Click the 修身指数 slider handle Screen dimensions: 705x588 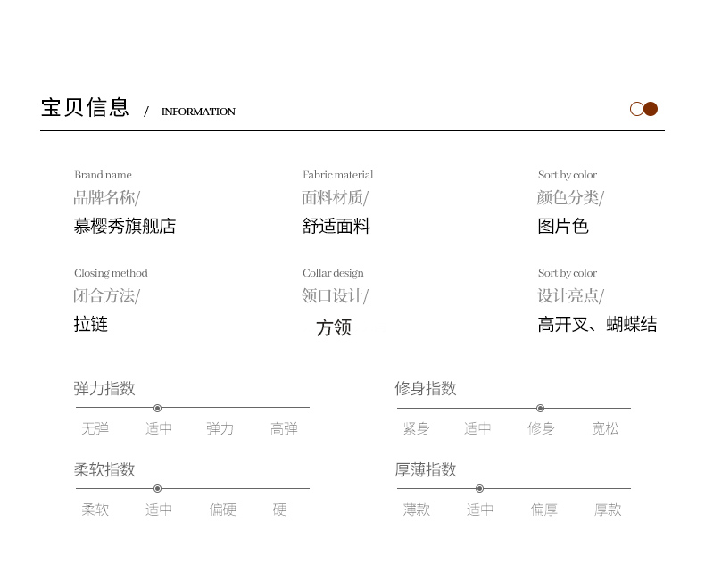(541, 408)
